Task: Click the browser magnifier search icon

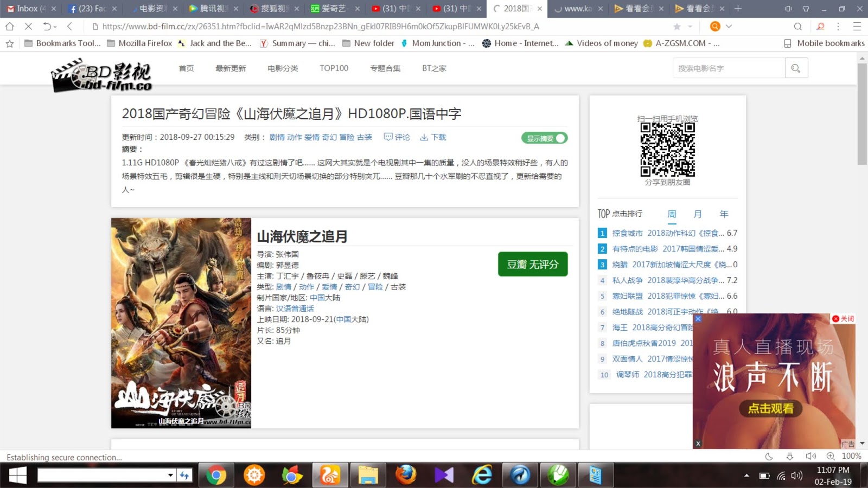Action: pyautogui.click(x=797, y=26)
